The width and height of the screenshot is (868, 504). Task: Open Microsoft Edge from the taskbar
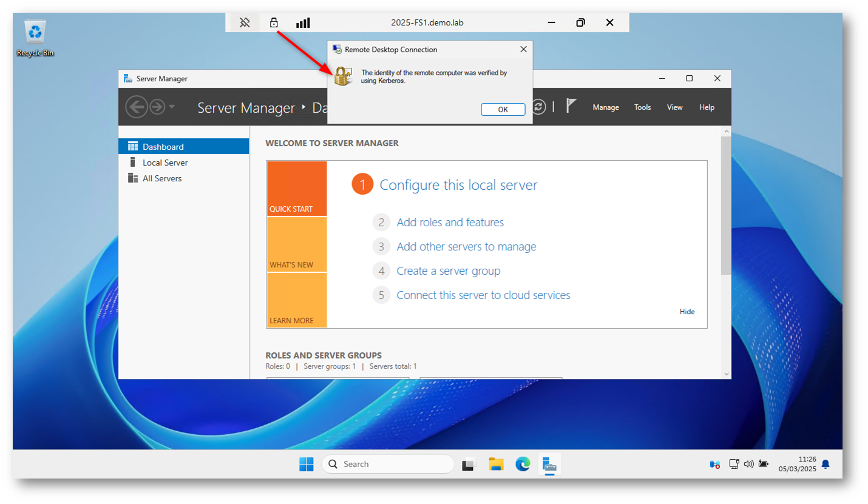(523, 464)
